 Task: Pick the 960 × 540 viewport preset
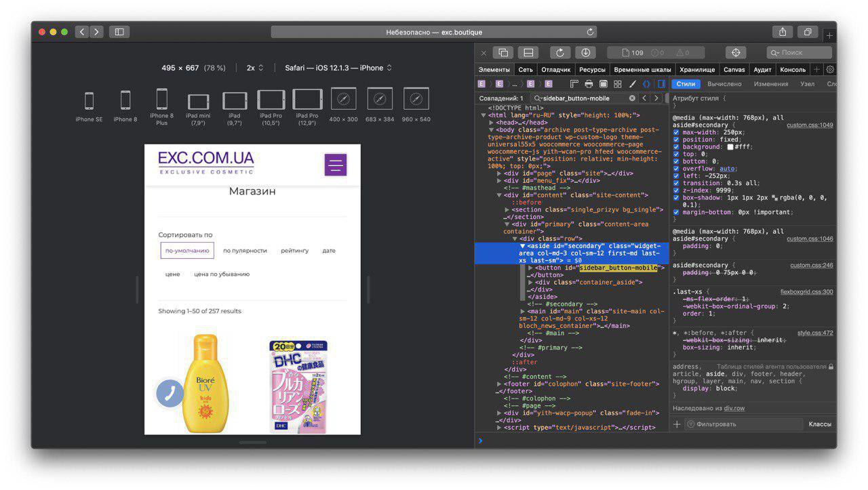click(x=416, y=105)
